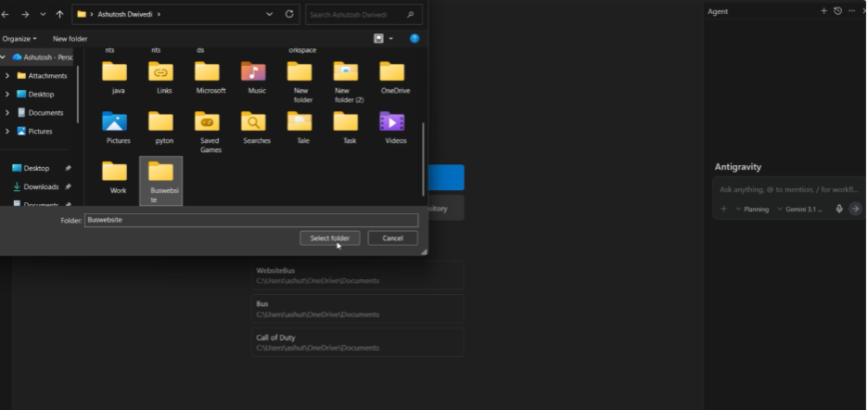Select the Buswebsite folder
This screenshot has height=410, width=868.
tap(161, 182)
